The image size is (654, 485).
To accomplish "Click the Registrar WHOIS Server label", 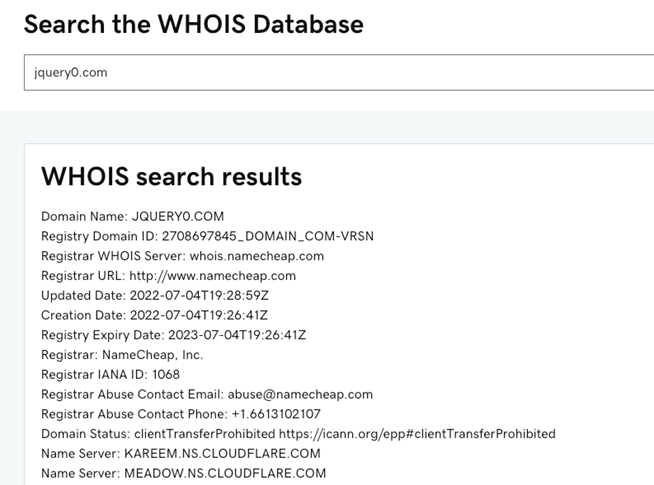I will click(113, 256).
